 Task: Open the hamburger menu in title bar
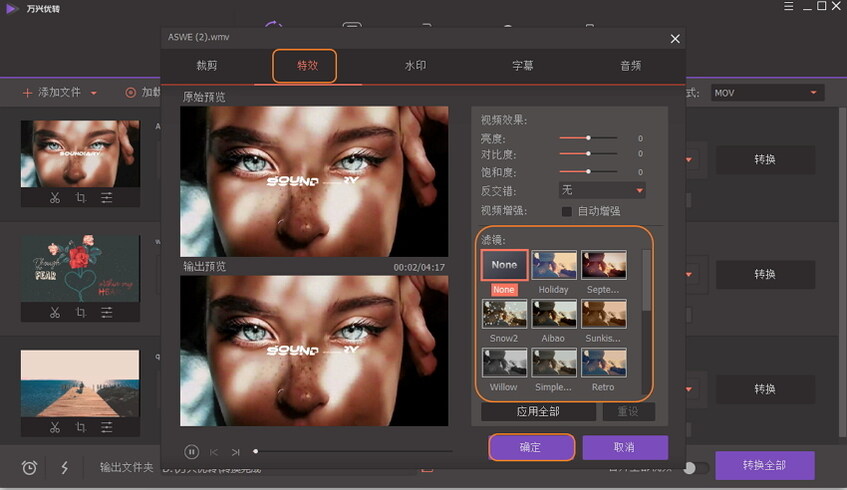pyautogui.click(x=789, y=6)
